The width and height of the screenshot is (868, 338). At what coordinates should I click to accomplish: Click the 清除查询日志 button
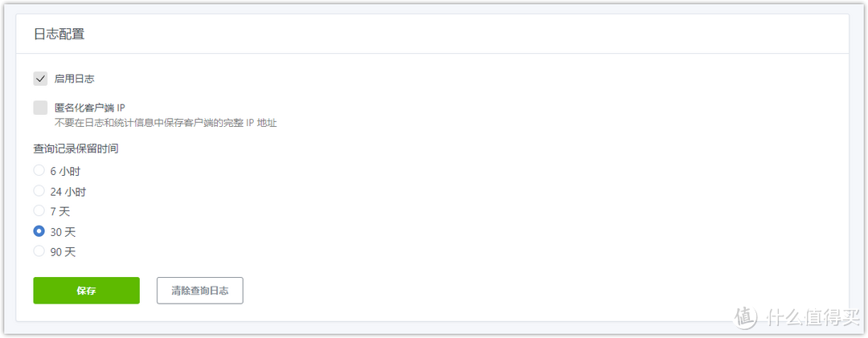199,291
